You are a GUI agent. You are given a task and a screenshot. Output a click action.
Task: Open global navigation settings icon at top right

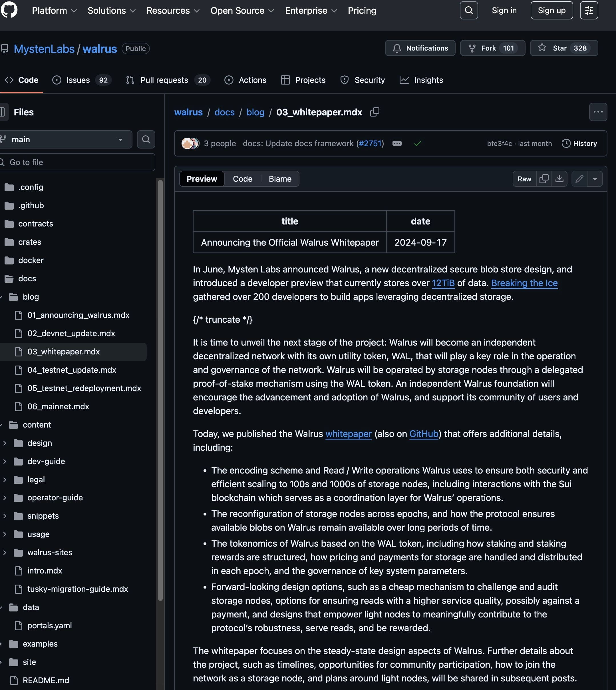589,11
